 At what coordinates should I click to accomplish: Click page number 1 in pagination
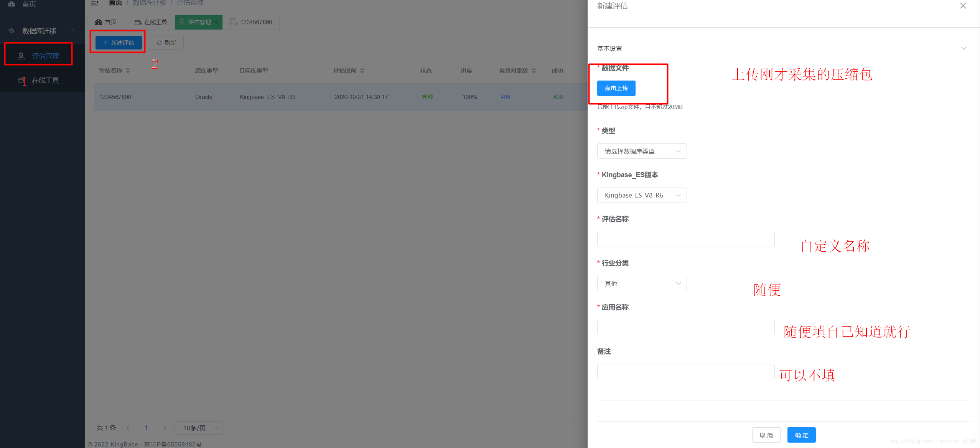point(146,428)
